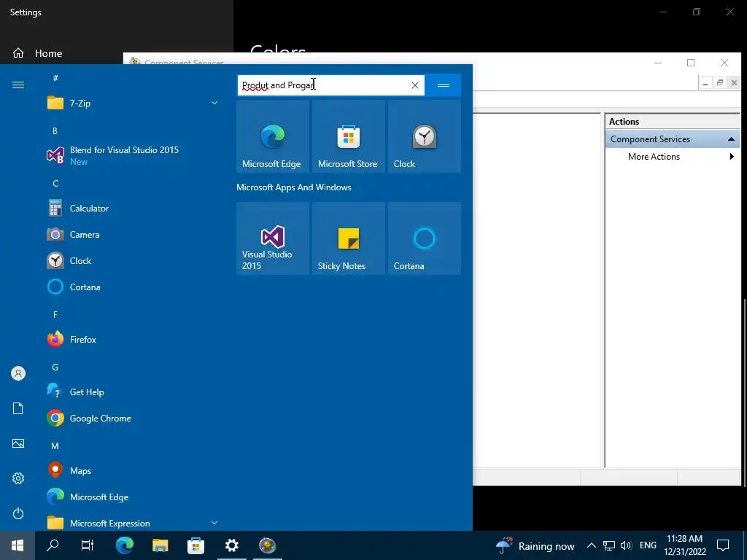Image resolution: width=747 pixels, height=560 pixels.
Task: Open the Raining now weather widget
Action: (535, 545)
